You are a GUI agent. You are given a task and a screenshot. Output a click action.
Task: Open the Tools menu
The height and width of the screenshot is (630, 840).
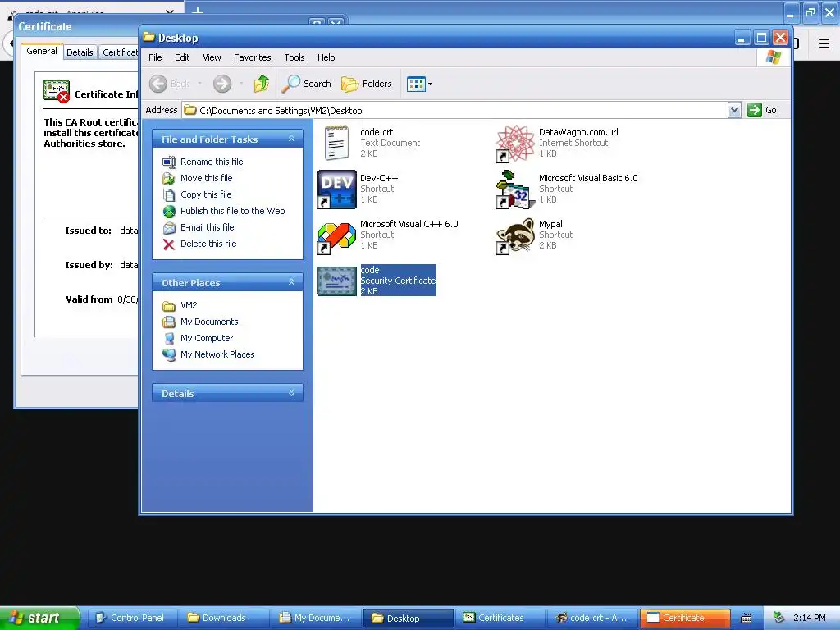294,57
